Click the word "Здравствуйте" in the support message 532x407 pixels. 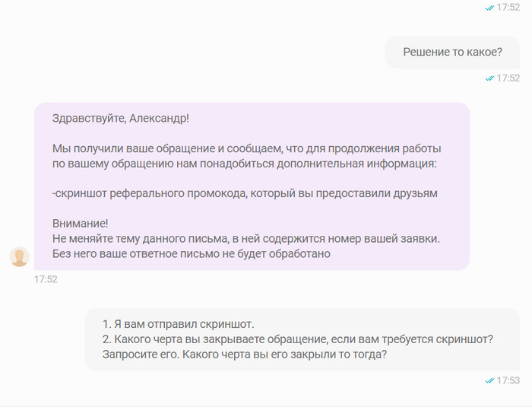[x=89, y=119]
